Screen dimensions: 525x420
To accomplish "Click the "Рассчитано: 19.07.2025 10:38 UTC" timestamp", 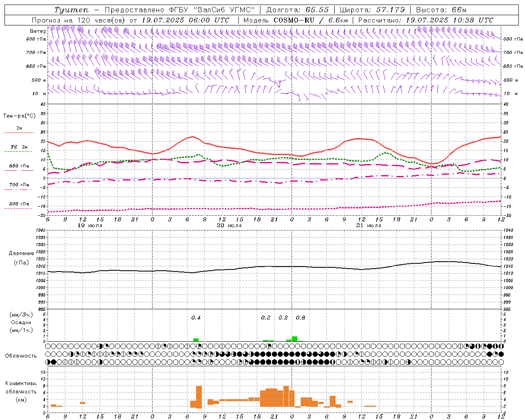I will (426, 20).
